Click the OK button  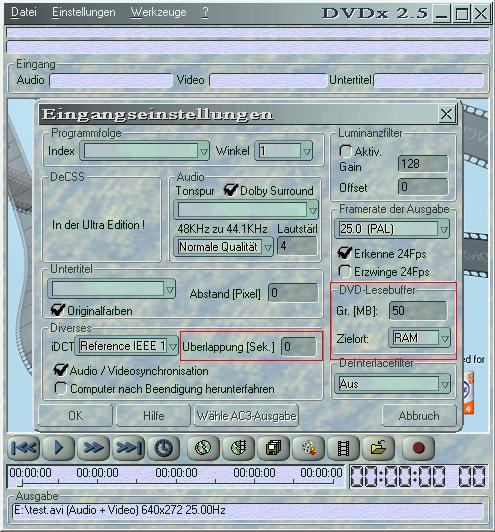[x=75, y=416]
